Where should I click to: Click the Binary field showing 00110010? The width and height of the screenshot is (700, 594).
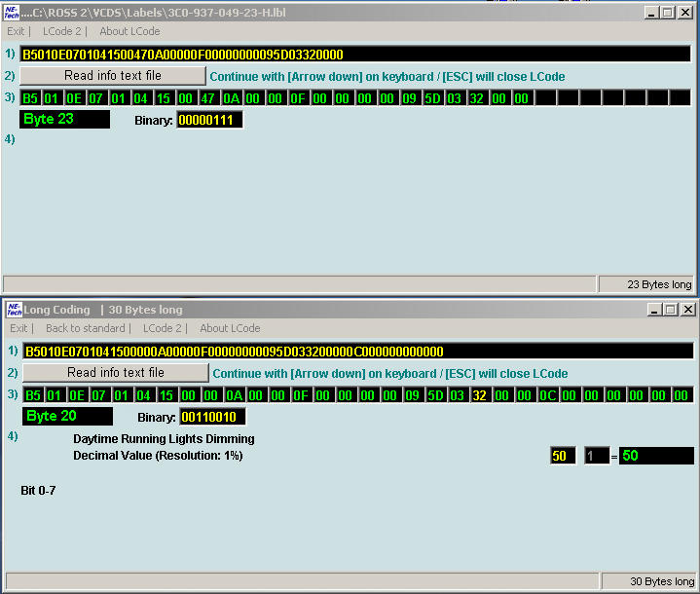[212, 417]
